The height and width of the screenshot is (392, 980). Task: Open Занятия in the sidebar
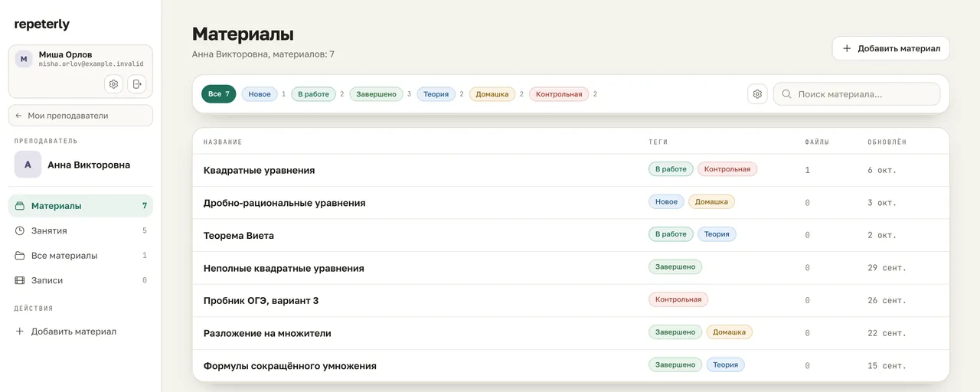coord(80,230)
